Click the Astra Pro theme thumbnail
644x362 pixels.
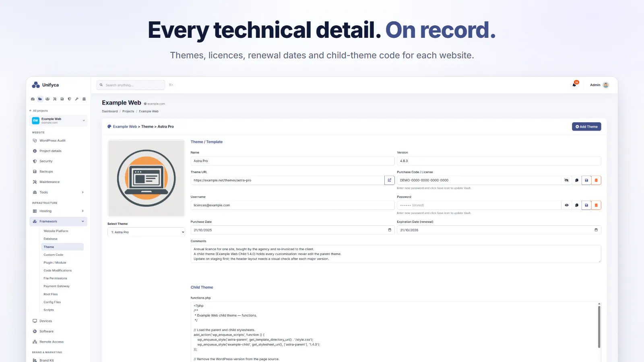coord(147,178)
